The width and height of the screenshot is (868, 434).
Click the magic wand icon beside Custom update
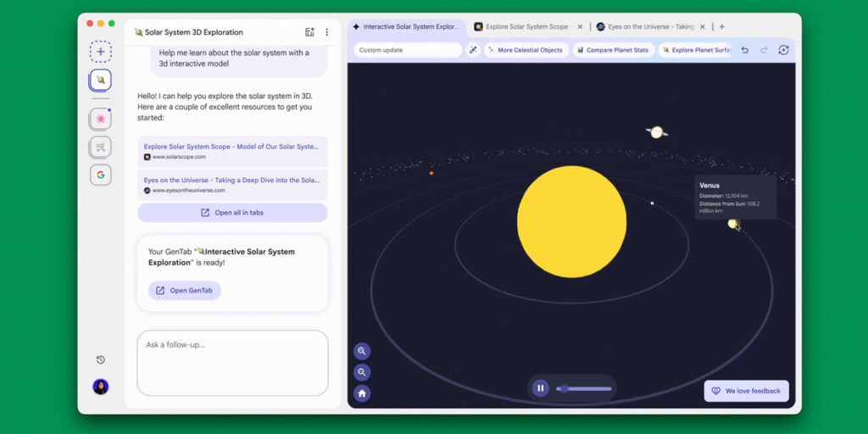pyautogui.click(x=473, y=50)
